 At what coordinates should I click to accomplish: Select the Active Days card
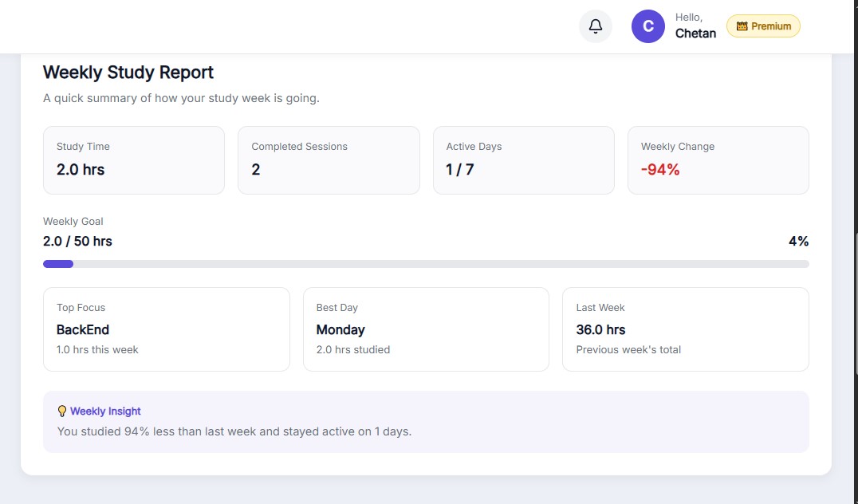(524, 160)
